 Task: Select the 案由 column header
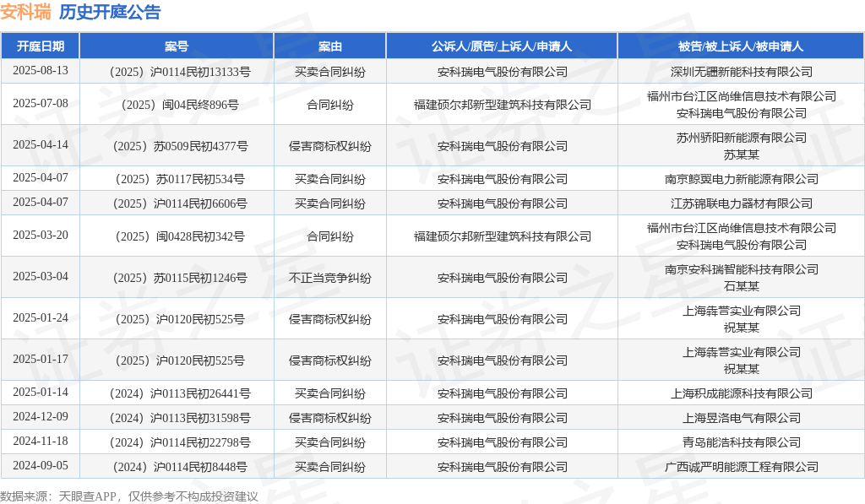(330, 46)
